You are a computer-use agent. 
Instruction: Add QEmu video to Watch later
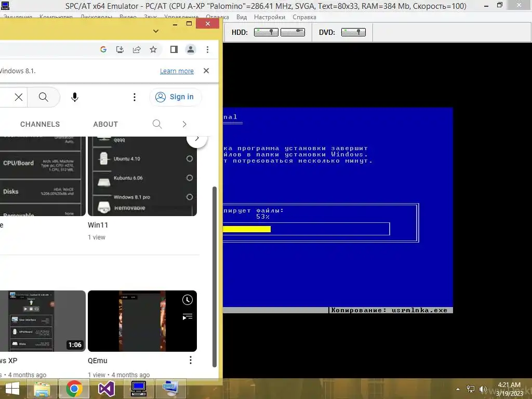coord(187,300)
